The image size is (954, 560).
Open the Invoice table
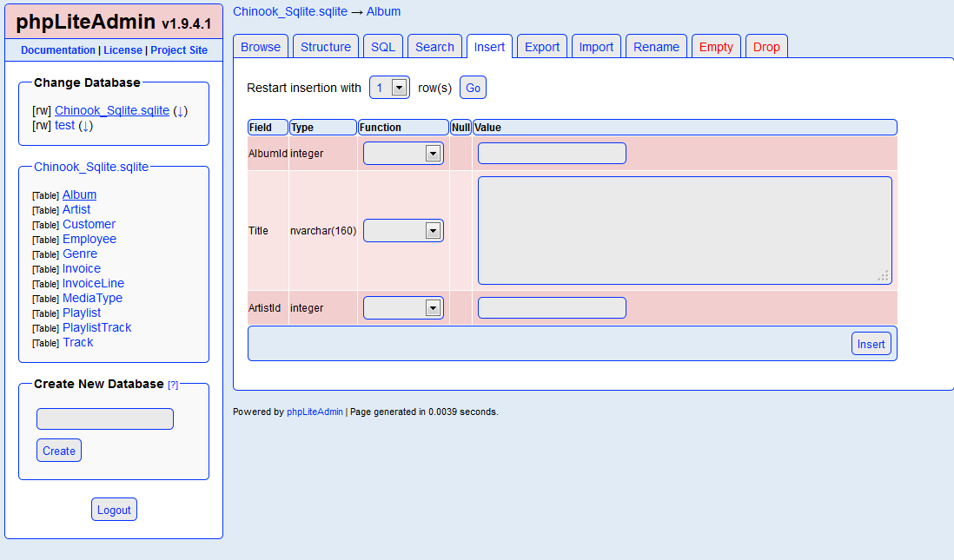tap(82, 268)
